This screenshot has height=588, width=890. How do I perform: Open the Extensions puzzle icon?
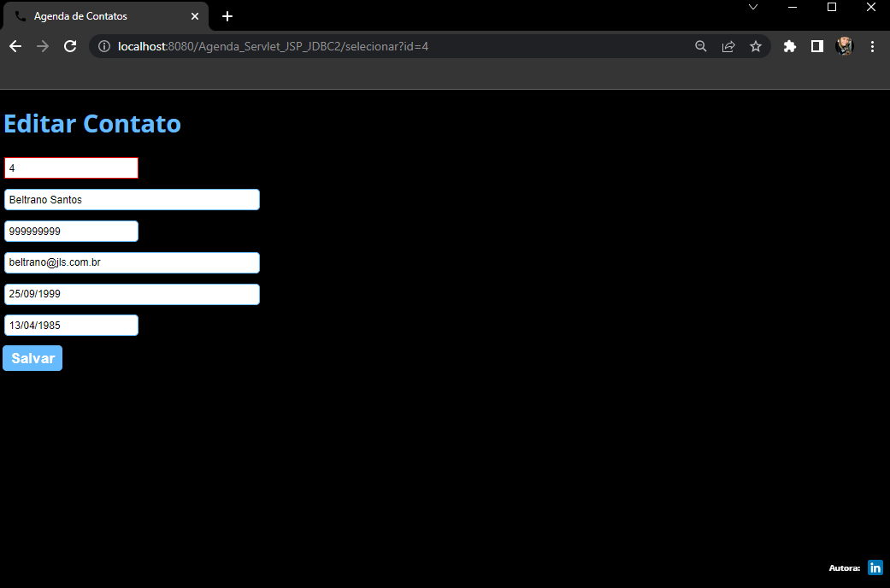(x=789, y=46)
